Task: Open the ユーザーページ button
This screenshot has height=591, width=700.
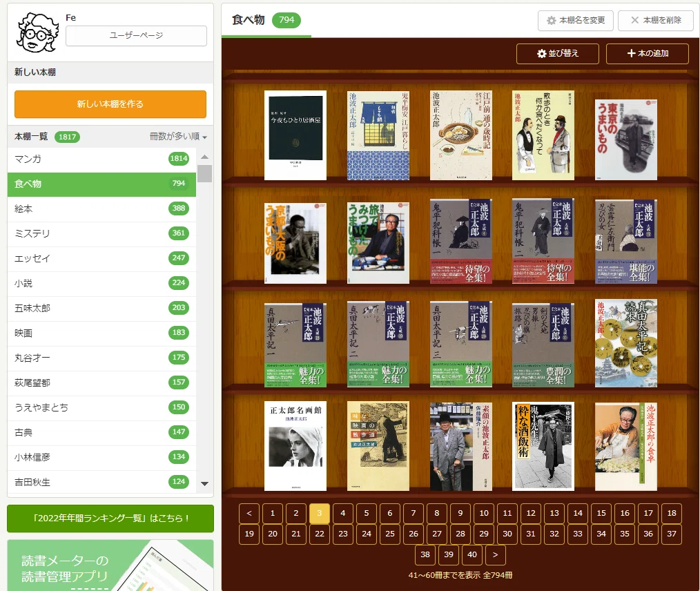Action: 136,36
